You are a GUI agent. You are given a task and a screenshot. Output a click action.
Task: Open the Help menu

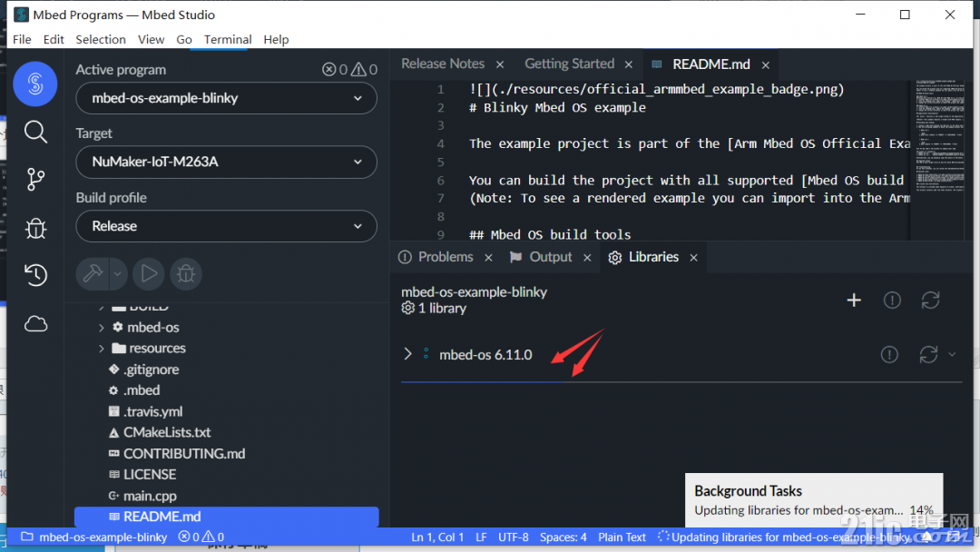276,39
